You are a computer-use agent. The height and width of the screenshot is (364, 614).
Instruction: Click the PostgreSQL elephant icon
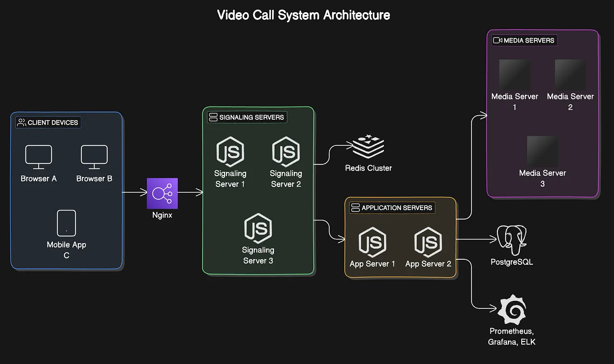[x=512, y=240]
